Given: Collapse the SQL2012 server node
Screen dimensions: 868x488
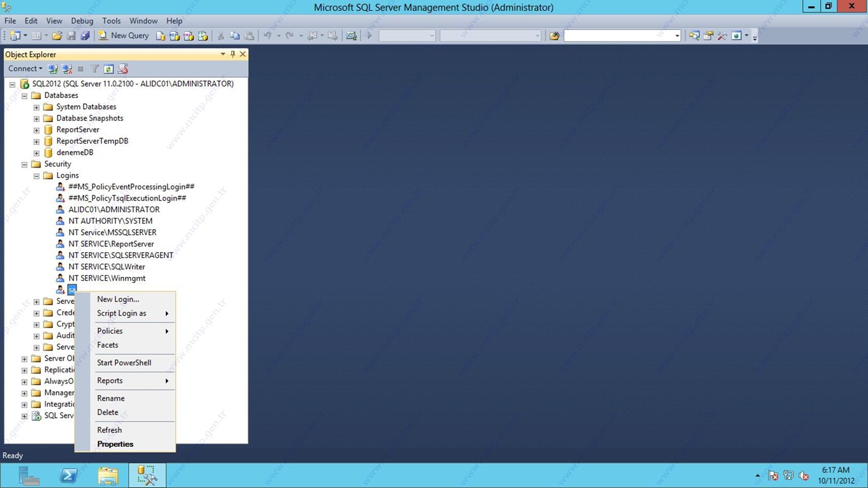Looking at the screenshot, I should coord(12,84).
